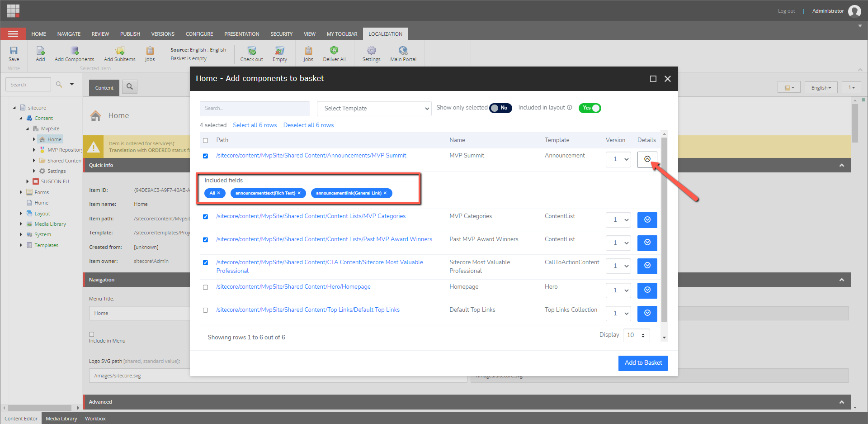Viewport: 868px width, 424px height.
Task: Click Deselect all 6 rows link
Action: click(x=309, y=125)
